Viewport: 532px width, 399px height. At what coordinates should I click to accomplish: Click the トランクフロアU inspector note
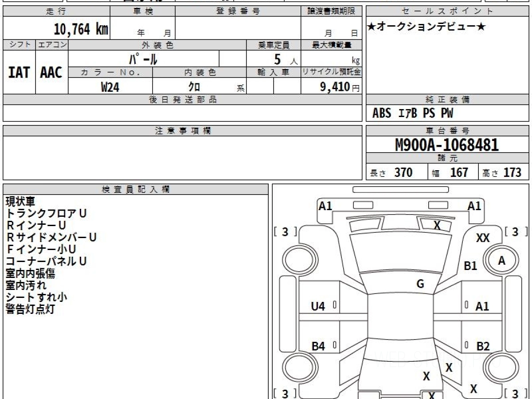point(46,213)
